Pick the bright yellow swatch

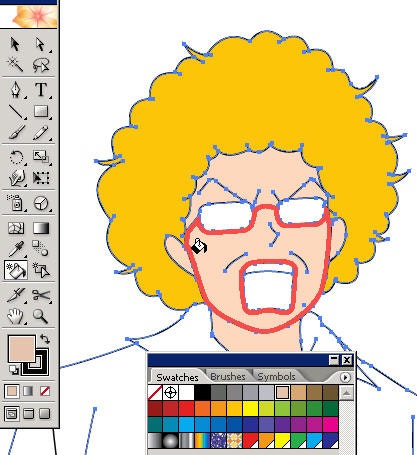pyautogui.click(x=250, y=408)
